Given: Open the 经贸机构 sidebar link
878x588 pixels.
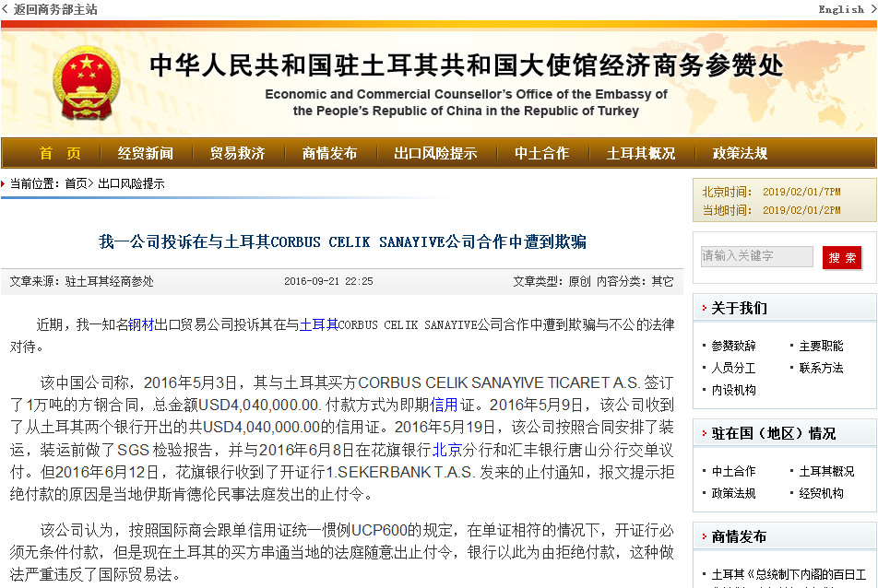Looking at the screenshot, I should pos(822,493).
